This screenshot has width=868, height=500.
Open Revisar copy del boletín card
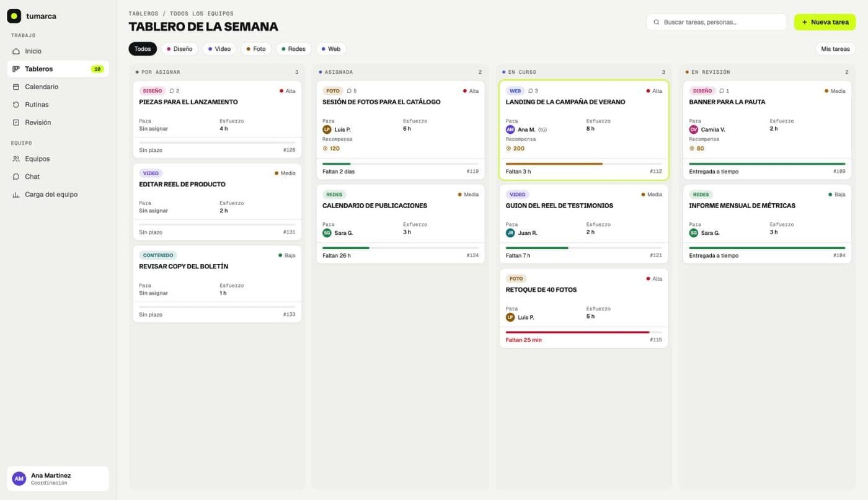click(x=217, y=284)
